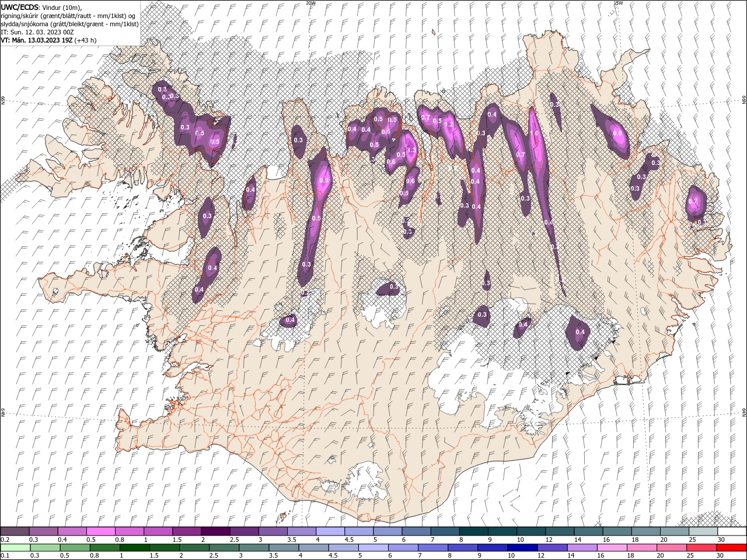The image size is (747, 560).
Task: Click the 0.8 snowfall value in northeast Iceland
Action: (617, 133)
